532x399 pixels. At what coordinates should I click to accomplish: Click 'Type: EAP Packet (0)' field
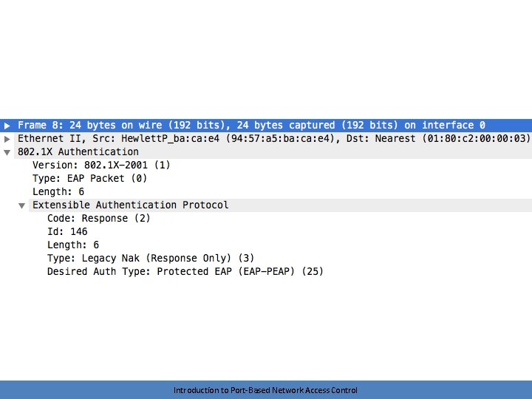89,178
